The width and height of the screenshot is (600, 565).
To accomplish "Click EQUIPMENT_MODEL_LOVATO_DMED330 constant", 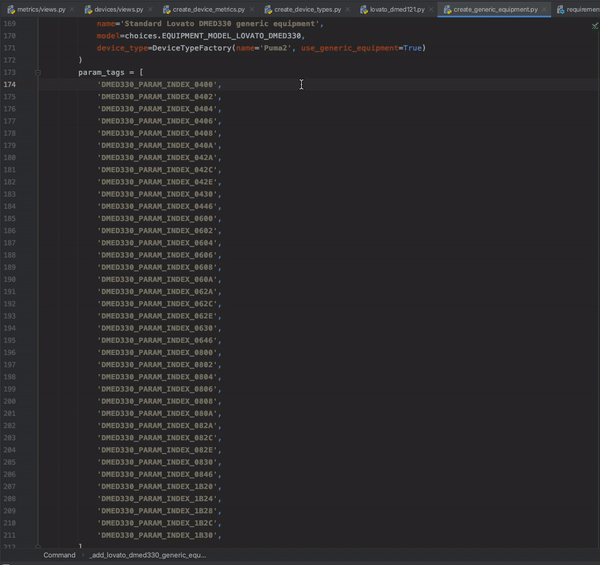I will [x=232, y=36].
